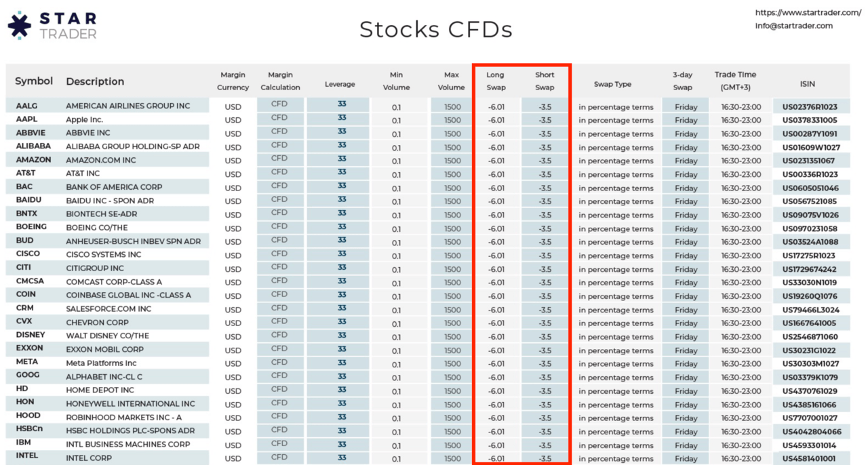Select the CFD cell in the AALG row
The image size is (868, 465).
(280, 104)
